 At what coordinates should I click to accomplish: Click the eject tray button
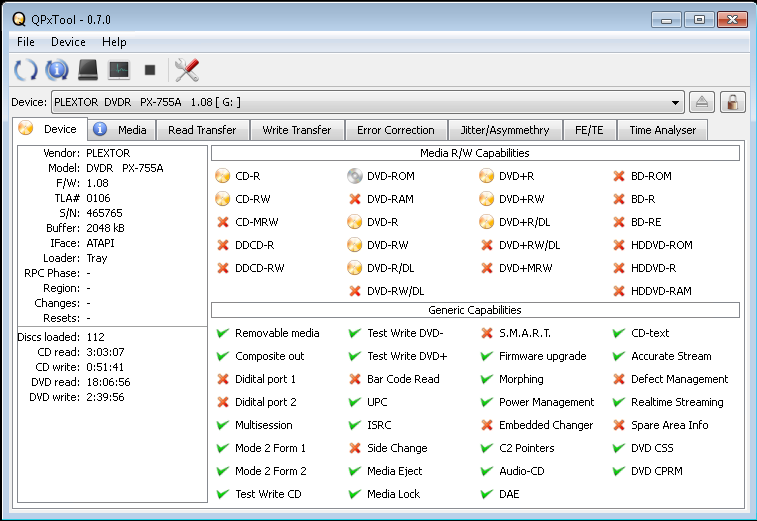pyautogui.click(x=702, y=102)
